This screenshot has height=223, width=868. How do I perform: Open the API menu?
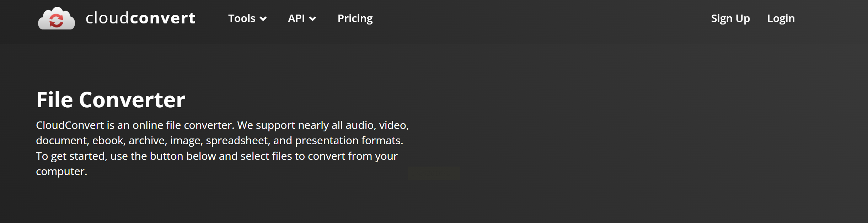tap(296, 18)
